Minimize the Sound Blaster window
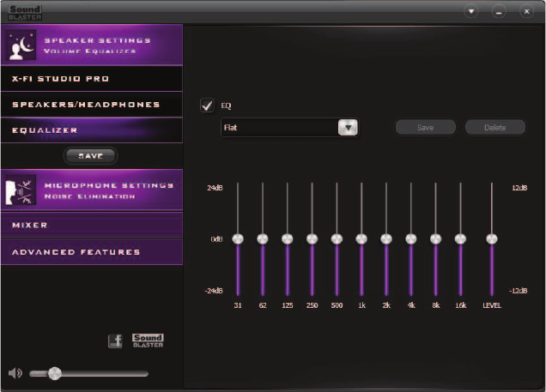The width and height of the screenshot is (546, 392). [x=499, y=12]
